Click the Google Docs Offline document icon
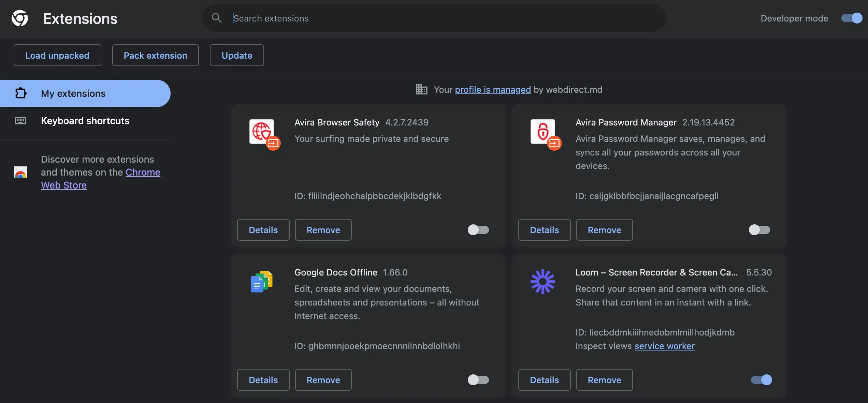868x403 pixels. tap(261, 281)
